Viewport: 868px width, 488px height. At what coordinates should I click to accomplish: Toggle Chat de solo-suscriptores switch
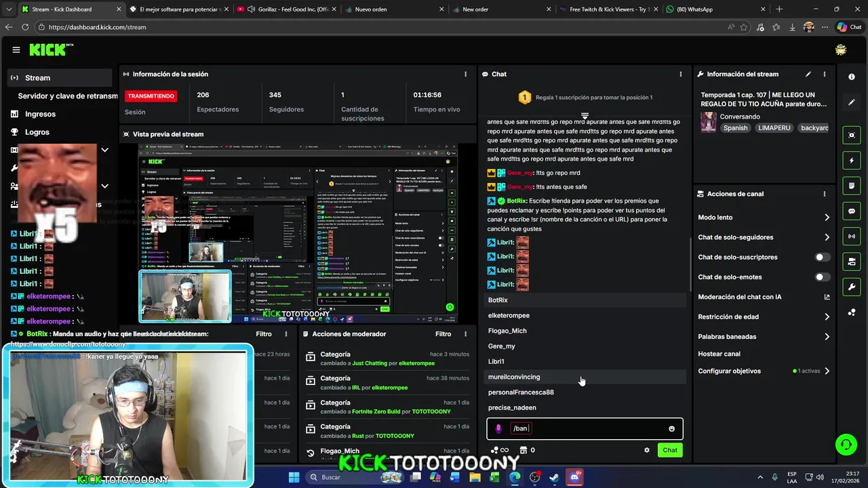click(822, 257)
